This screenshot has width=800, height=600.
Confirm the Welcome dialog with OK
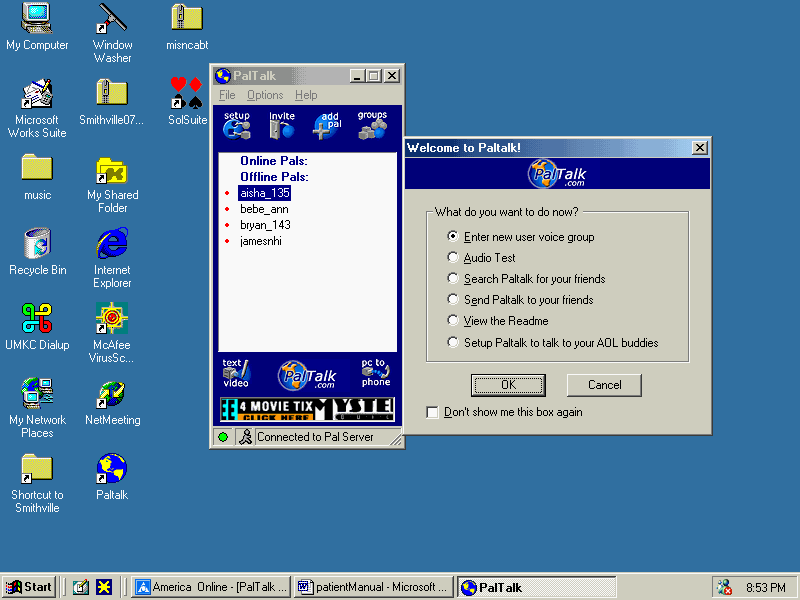pyautogui.click(x=508, y=385)
